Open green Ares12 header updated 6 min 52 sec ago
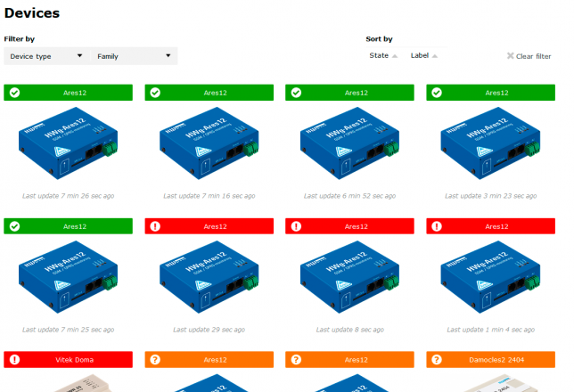Image resolution: width=574 pixels, height=392 pixels. click(x=349, y=93)
